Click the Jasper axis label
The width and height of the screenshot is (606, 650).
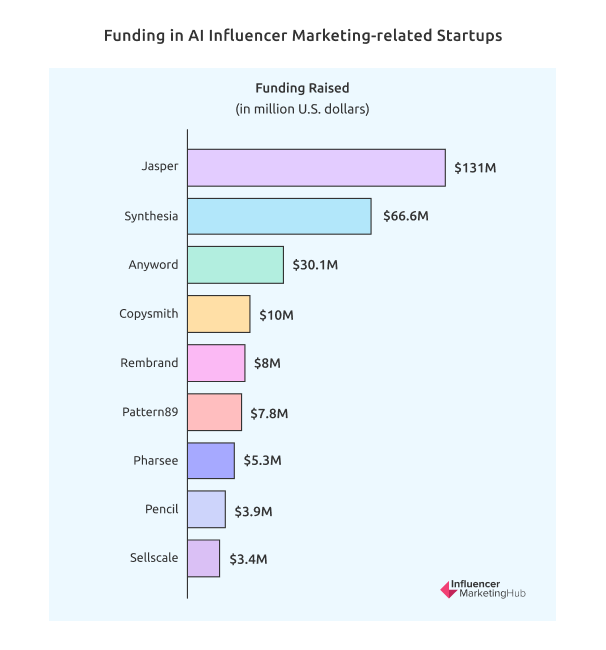160,166
